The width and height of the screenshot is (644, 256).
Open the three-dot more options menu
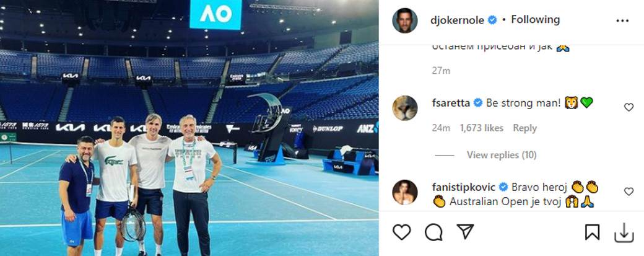click(x=623, y=20)
